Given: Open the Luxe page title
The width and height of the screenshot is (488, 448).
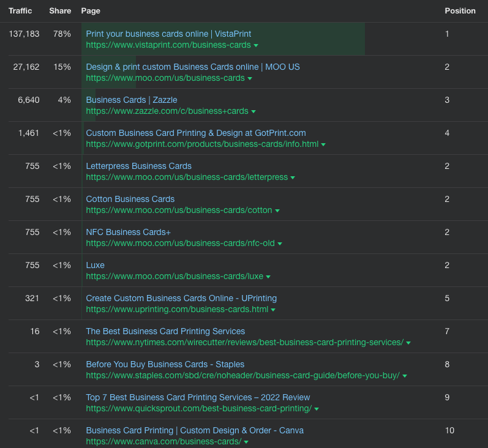Looking at the screenshot, I should [x=96, y=266].
